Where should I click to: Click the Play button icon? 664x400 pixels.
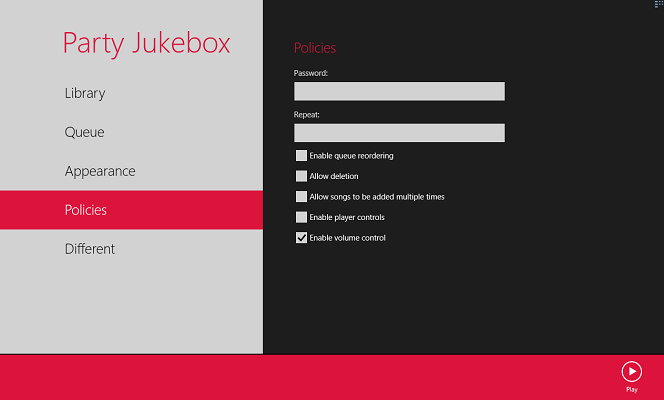631,372
